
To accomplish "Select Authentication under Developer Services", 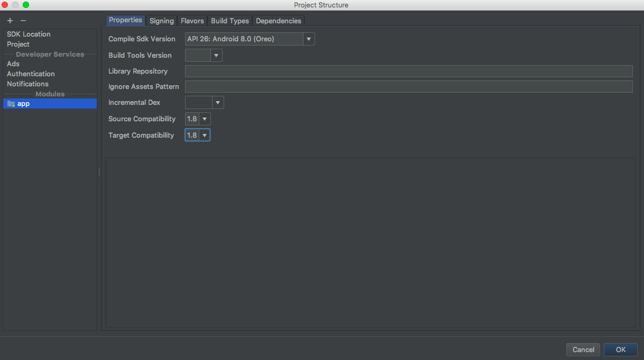I will pyautogui.click(x=31, y=74).
